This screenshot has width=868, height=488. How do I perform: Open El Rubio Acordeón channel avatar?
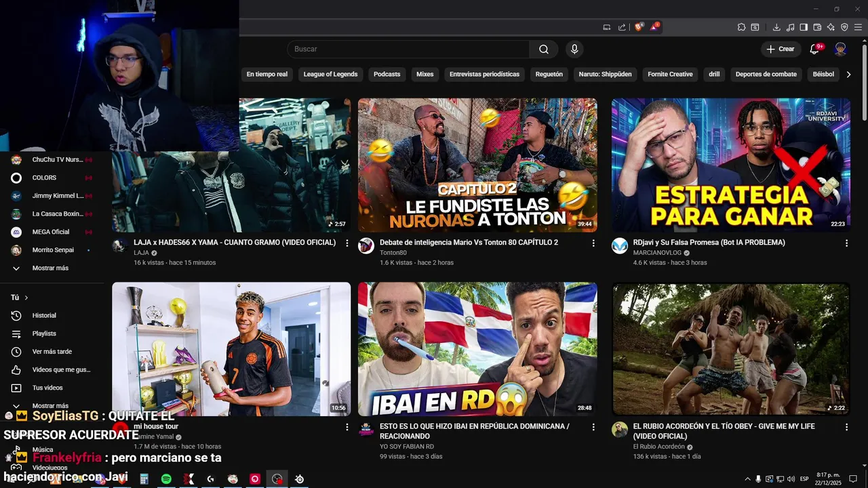click(620, 430)
